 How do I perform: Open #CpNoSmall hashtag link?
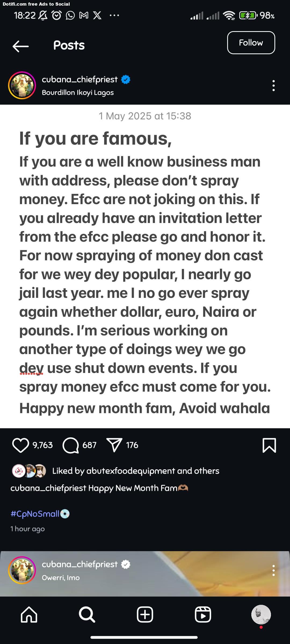[35, 514]
